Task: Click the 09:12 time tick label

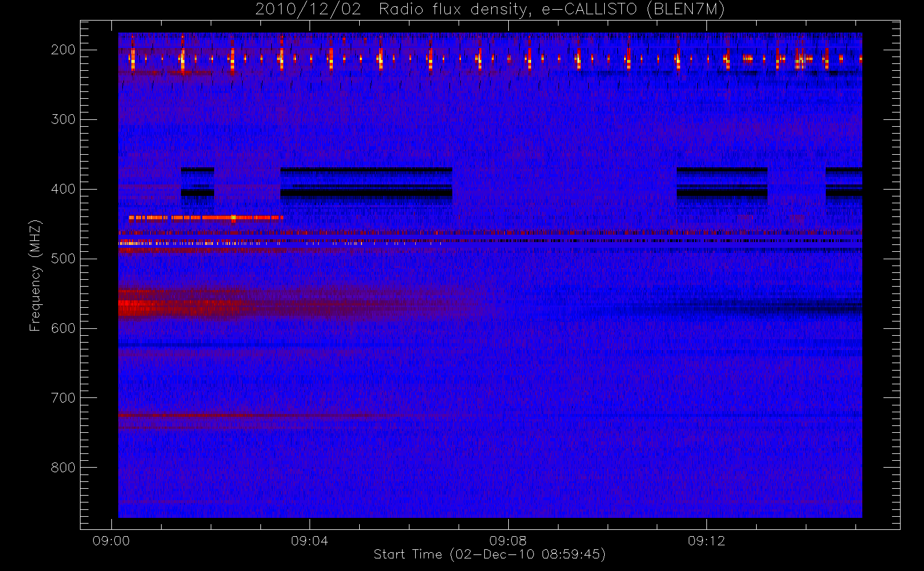Action: click(x=706, y=541)
